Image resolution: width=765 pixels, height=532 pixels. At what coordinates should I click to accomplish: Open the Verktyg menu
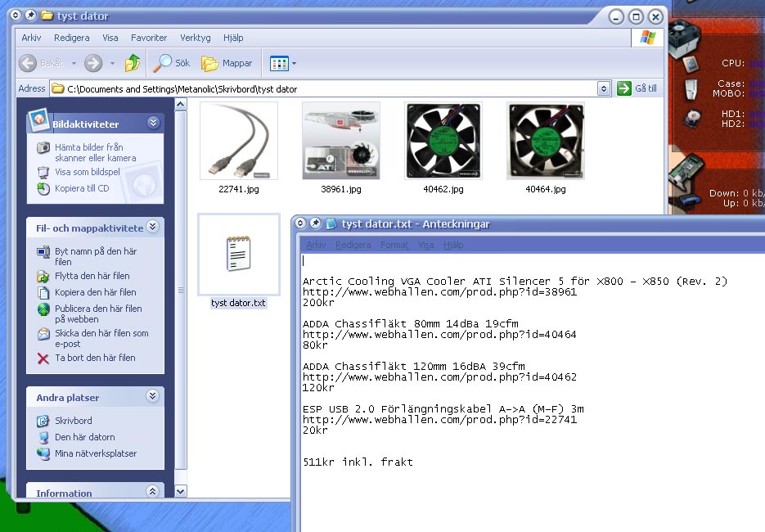click(195, 38)
